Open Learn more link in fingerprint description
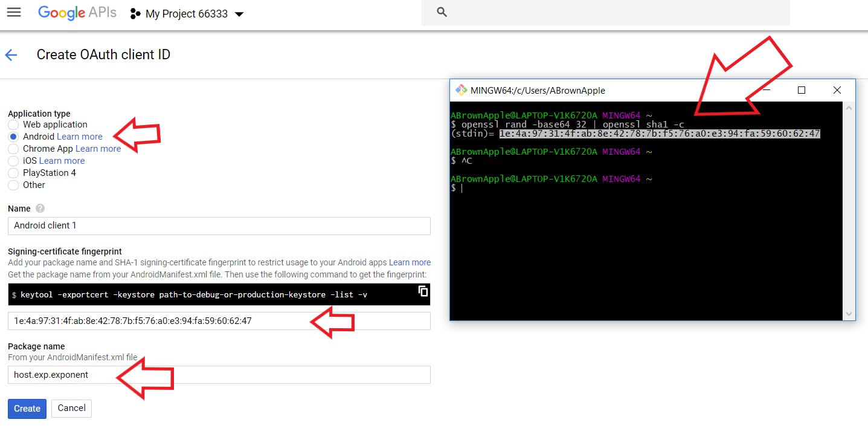Image resolution: width=868 pixels, height=434 pixels. coord(410,262)
